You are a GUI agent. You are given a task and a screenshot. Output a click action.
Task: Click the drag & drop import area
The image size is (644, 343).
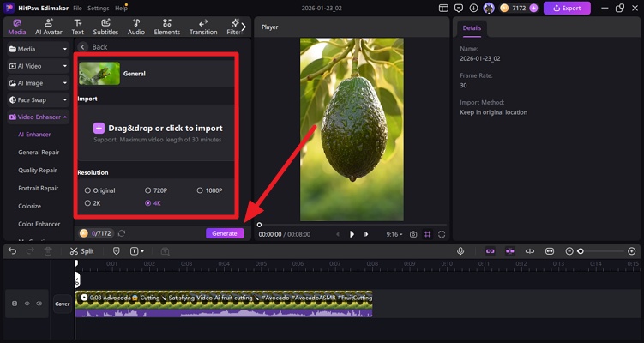(156, 133)
